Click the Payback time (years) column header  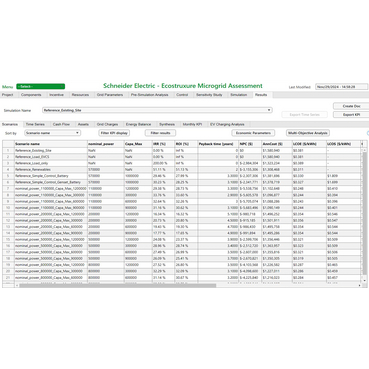click(x=218, y=144)
